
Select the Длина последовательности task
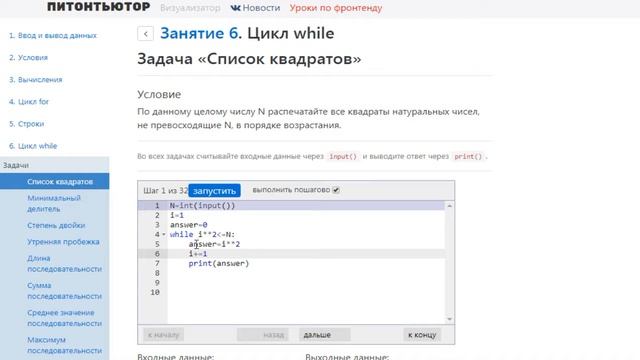pyautogui.click(x=64, y=264)
